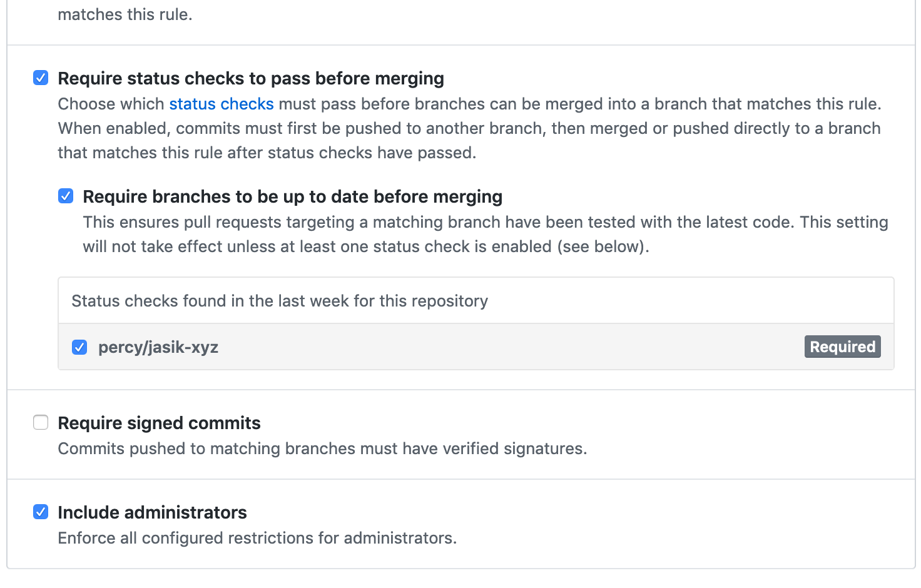Click the Require branches up to date heading

pyautogui.click(x=292, y=197)
